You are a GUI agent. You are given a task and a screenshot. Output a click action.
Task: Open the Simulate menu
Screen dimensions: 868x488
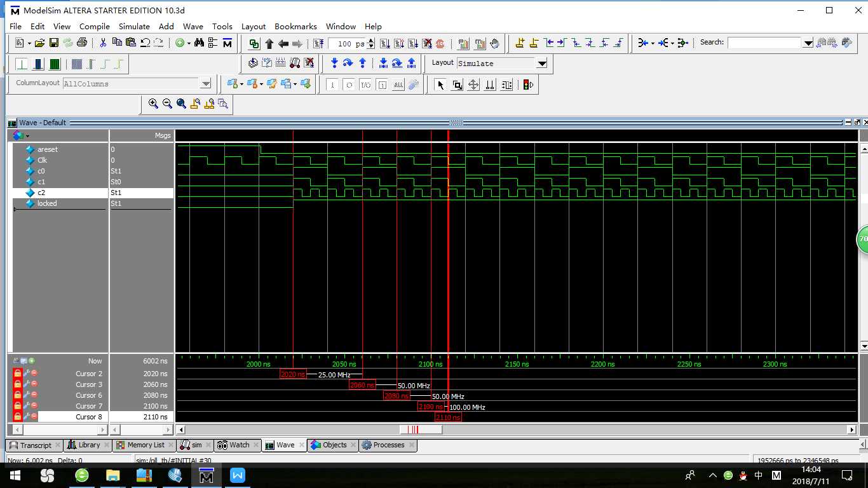point(134,26)
